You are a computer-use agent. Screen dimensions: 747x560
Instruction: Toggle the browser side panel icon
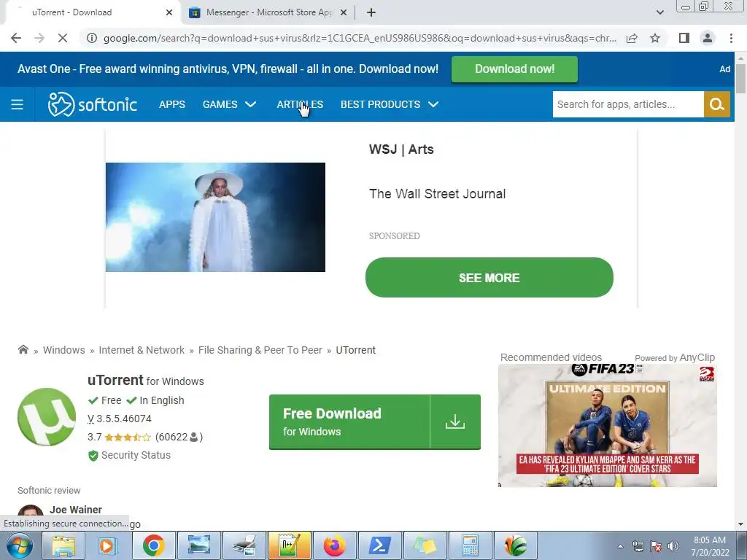pos(684,38)
